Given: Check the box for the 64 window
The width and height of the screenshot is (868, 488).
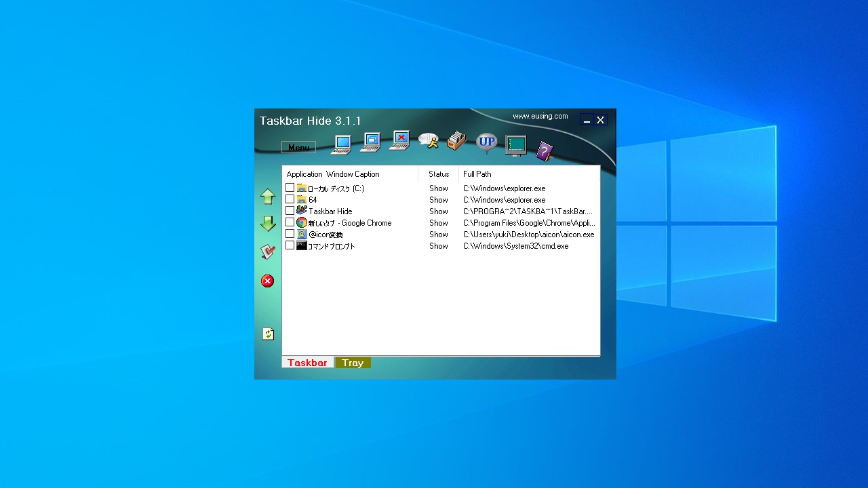Looking at the screenshot, I should tap(290, 199).
